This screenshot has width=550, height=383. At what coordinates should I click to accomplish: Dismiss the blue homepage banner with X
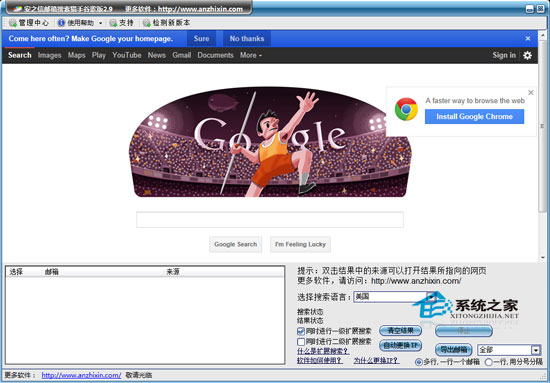click(528, 39)
